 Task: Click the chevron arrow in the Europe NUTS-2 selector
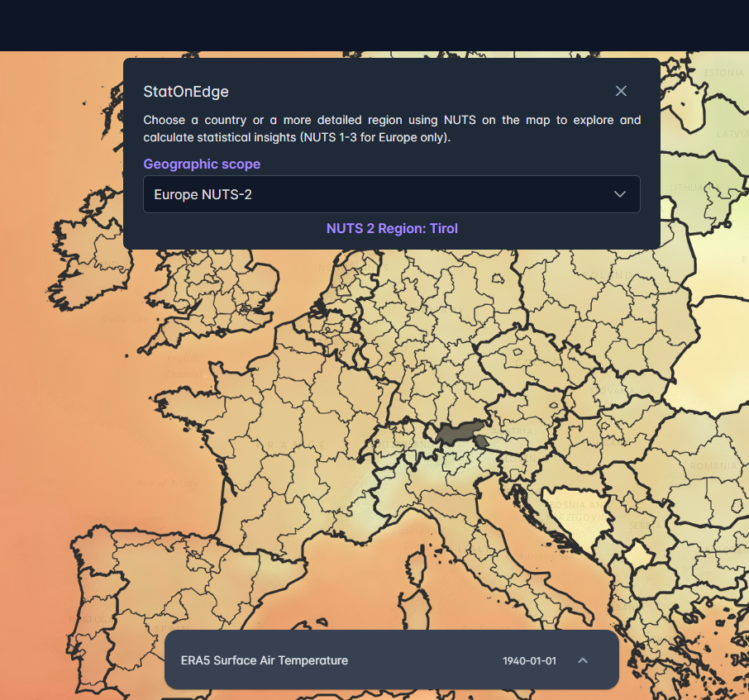tap(620, 194)
